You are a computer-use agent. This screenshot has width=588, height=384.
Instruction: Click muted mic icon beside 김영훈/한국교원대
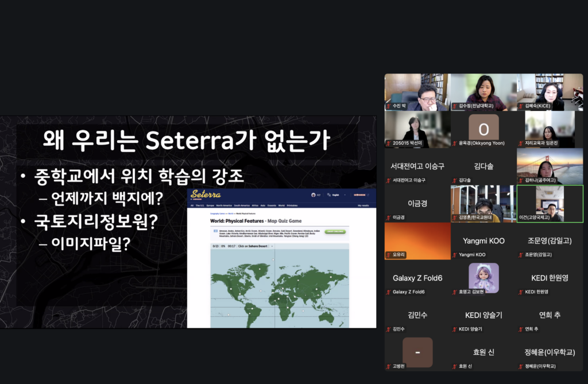coord(455,218)
